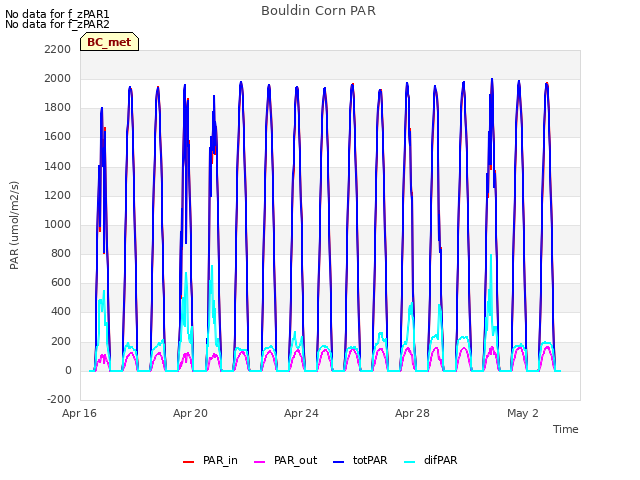The image size is (640, 480).
Task: Click the 1400 y-axis tick label
Action: click(58, 167)
